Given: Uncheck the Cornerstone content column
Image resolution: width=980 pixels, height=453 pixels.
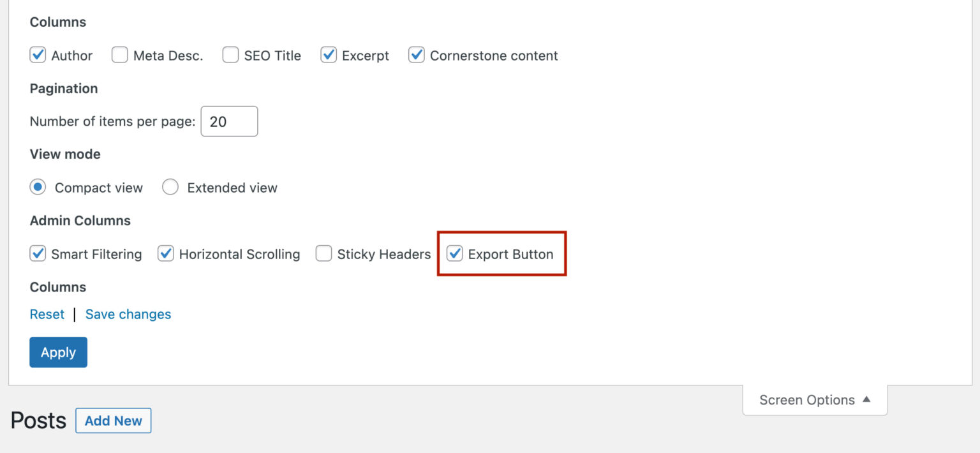Looking at the screenshot, I should pyautogui.click(x=417, y=56).
